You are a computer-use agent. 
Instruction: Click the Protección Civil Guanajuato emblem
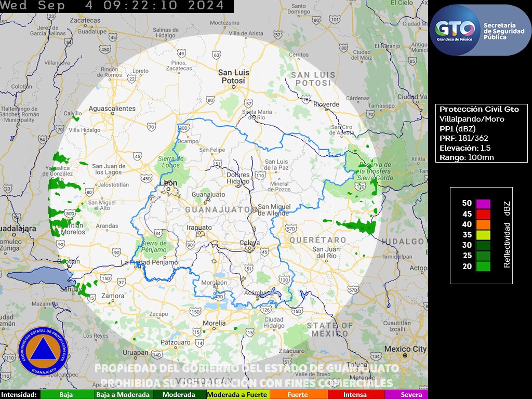pyautogui.click(x=44, y=351)
